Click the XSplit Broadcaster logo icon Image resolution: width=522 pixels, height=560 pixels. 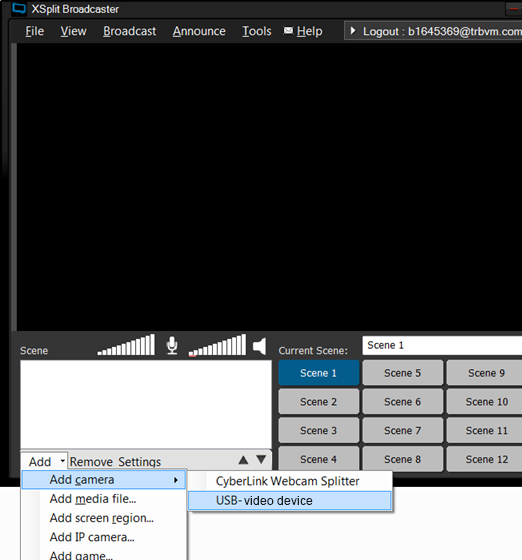(19, 9)
